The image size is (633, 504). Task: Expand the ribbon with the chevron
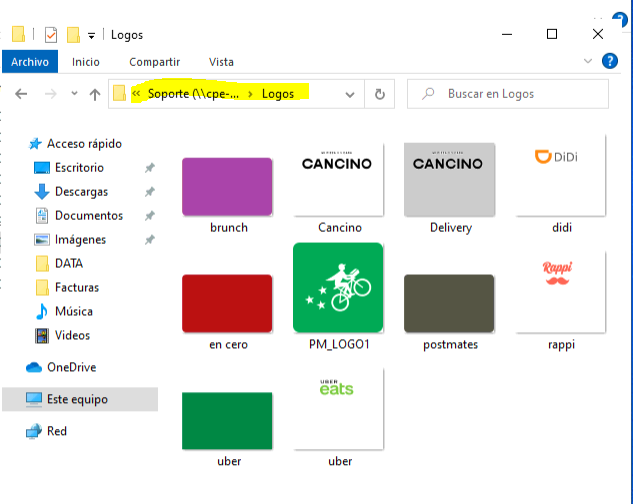(x=588, y=61)
